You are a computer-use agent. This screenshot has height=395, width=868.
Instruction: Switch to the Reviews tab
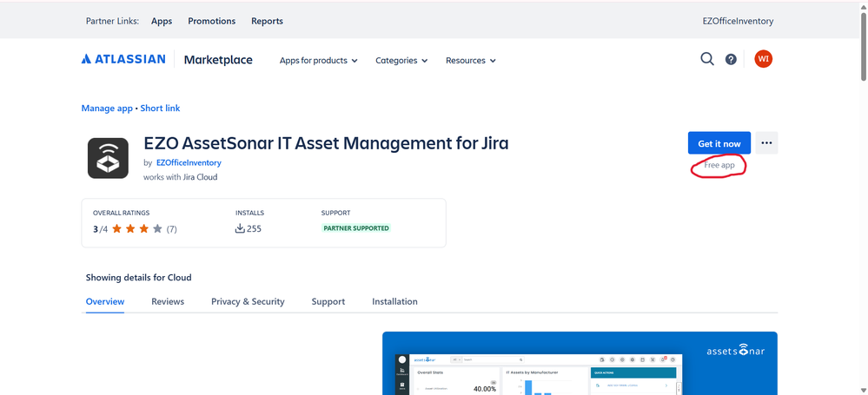coord(168,301)
